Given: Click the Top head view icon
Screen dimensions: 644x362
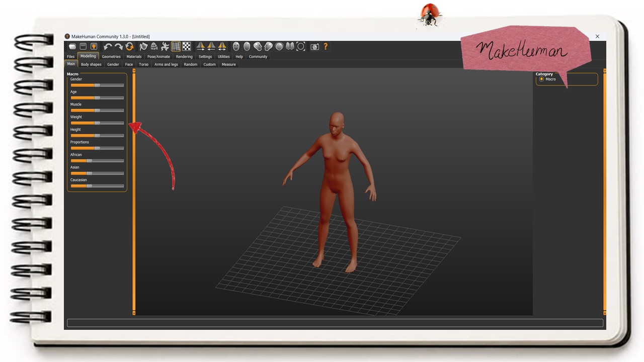Looking at the screenshot, I should 279,47.
